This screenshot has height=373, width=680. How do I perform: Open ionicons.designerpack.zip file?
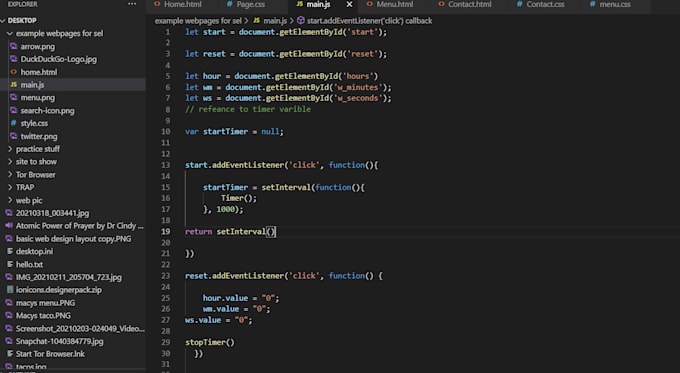point(59,290)
